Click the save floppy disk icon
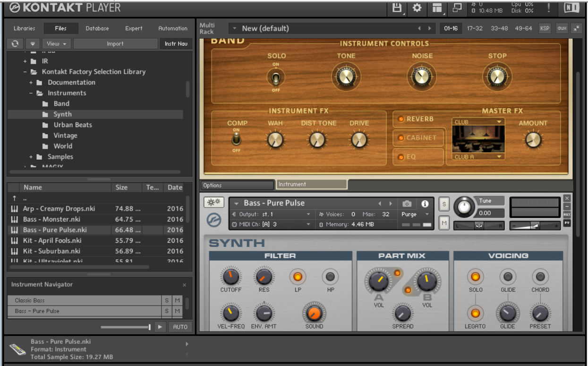Viewport: 588px width, 366px height. tap(397, 8)
